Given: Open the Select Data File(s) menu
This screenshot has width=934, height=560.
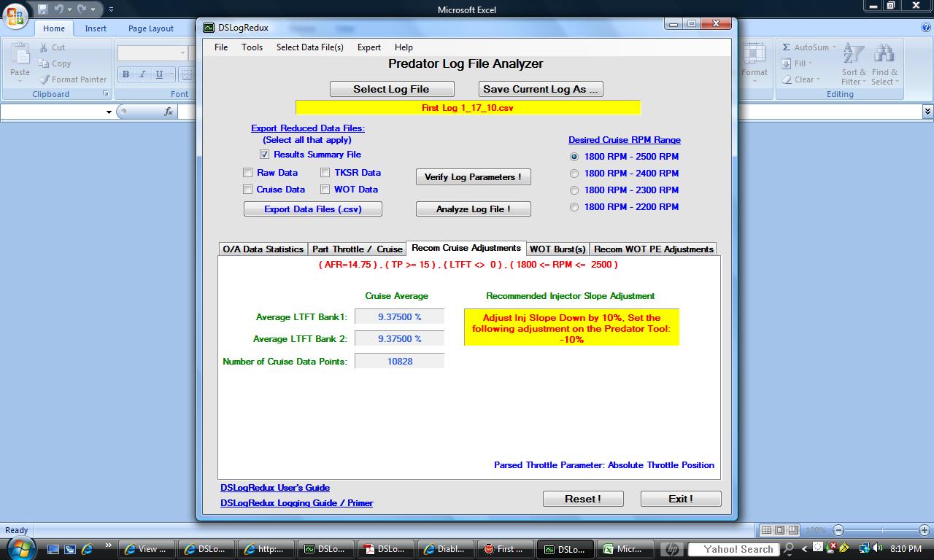Looking at the screenshot, I should [309, 47].
